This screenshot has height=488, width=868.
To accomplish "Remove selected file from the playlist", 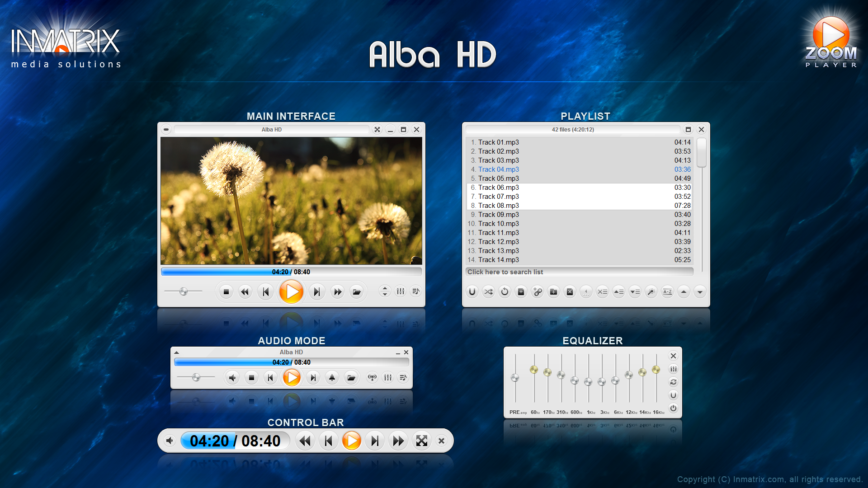I will [570, 292].
